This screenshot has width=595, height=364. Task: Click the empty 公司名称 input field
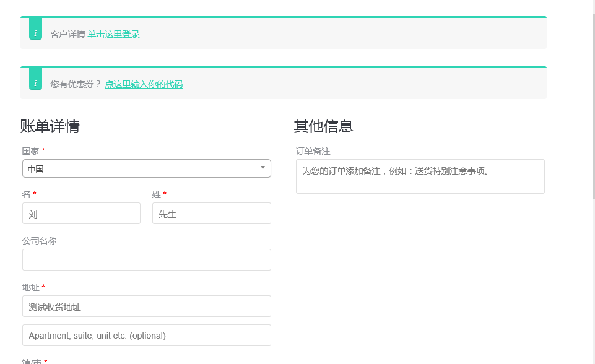(x=146, y=260)
